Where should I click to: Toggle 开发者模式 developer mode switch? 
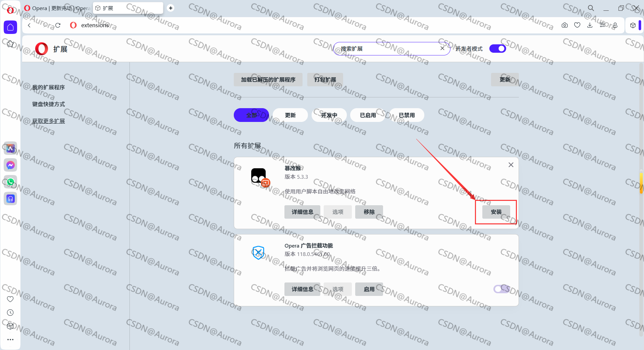click(x=498, y=49)
